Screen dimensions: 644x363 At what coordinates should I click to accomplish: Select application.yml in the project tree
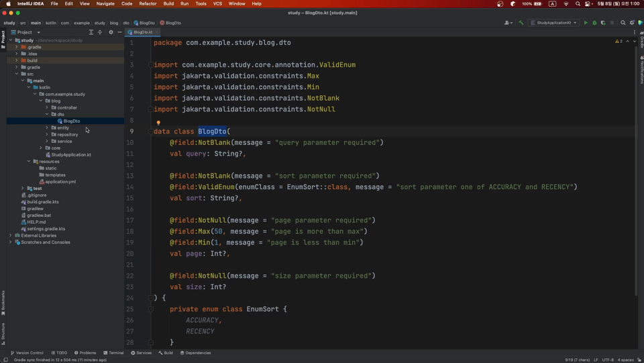tap(60, 182)
